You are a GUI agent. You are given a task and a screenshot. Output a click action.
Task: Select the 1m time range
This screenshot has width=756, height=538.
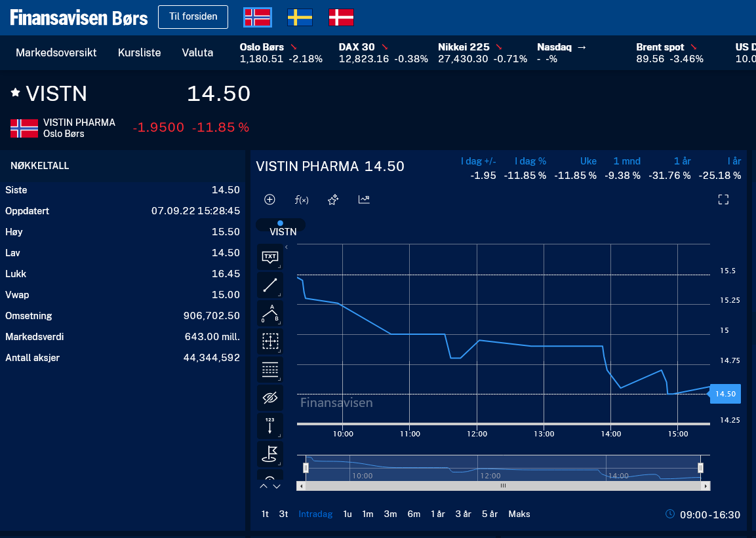point(368,514)
